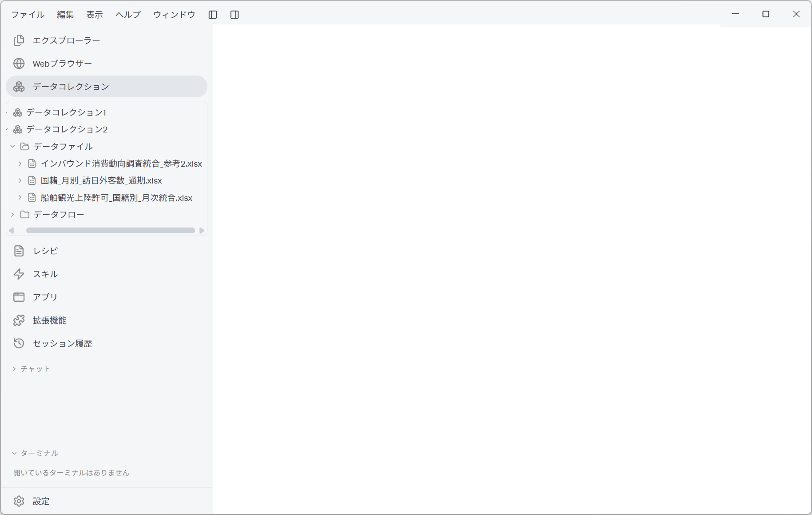Toggle the left sidebar panel button

pos(213,15)
